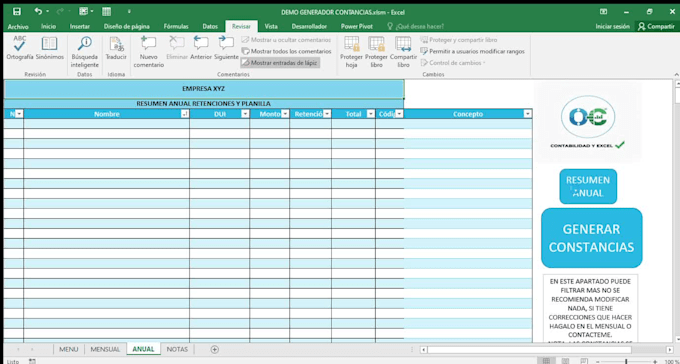Switch to Normal view icon in status bar
The image size is (680, 364).
pos(547,361)
